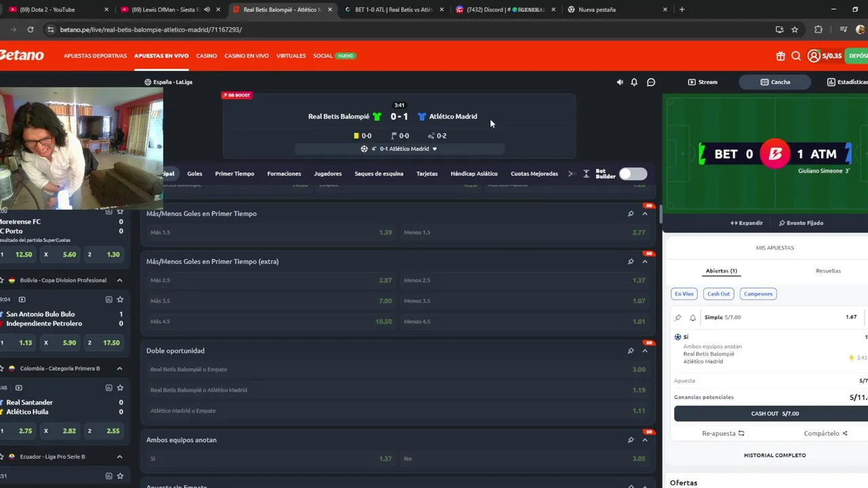The width and height of the screenshot is (868, 488).
Task: Select the Campeones filter chip
Action: click(x=758, y=293)
